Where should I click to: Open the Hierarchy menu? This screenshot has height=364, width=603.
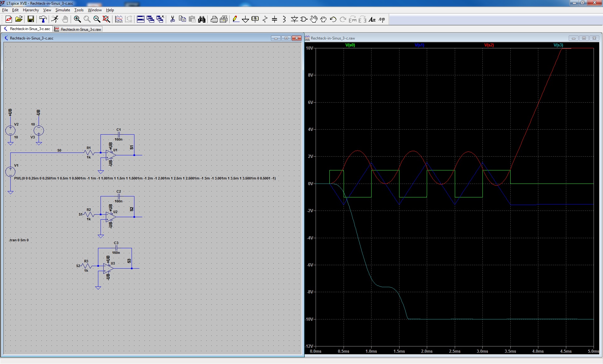[31, 10]
